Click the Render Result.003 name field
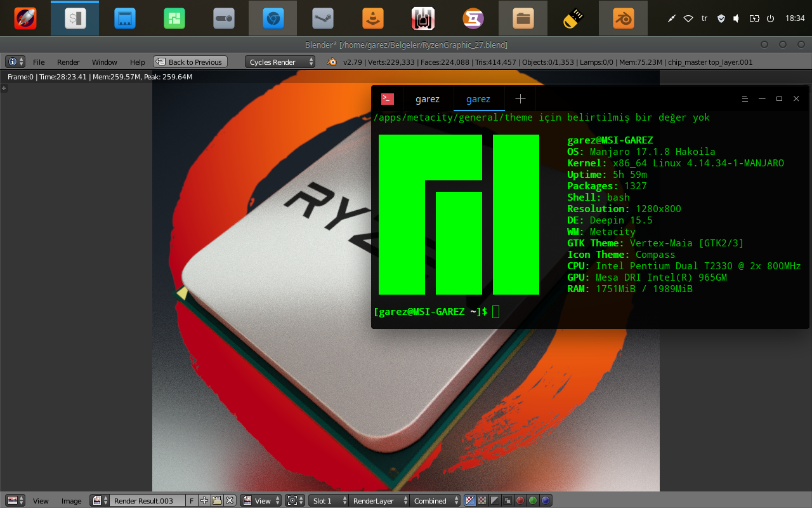Screen dimensions: 812x508 point(147,500)
